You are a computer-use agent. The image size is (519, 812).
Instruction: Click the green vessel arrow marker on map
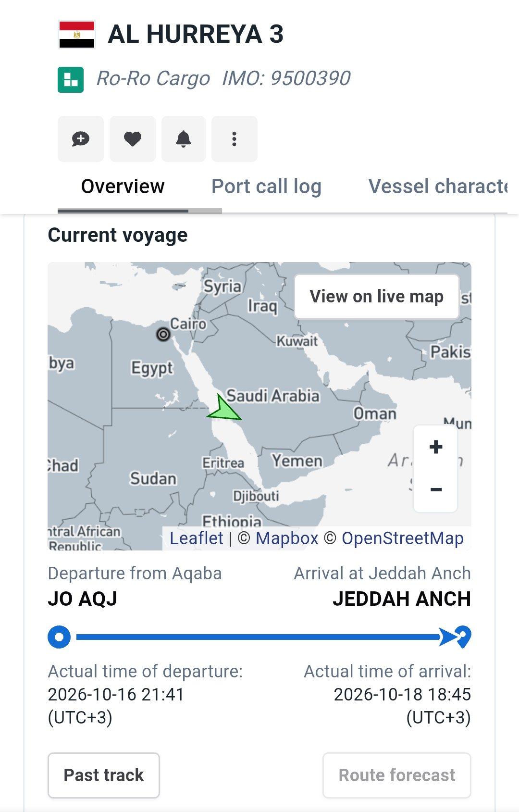223,409
